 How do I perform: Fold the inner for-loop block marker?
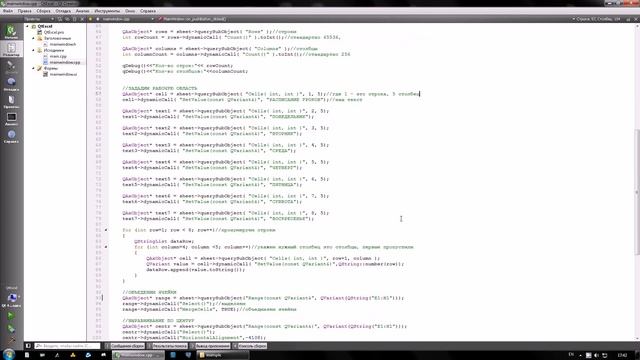coord(106,247)
